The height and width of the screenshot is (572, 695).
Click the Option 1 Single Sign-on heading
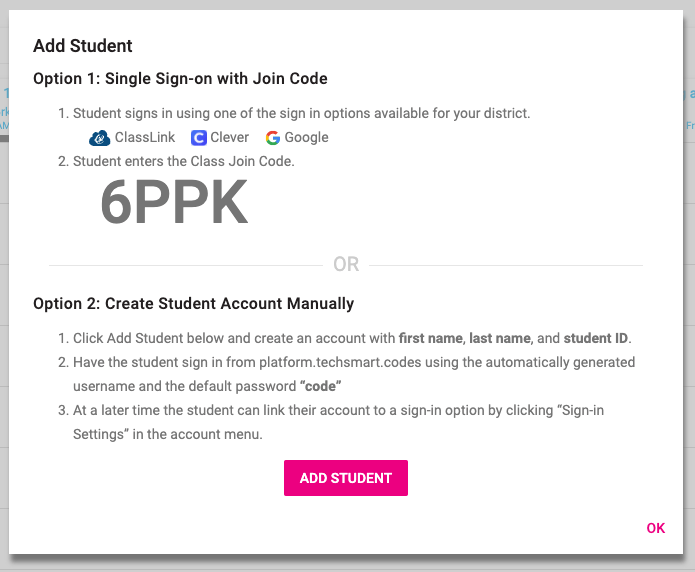(x=180, y=78)
